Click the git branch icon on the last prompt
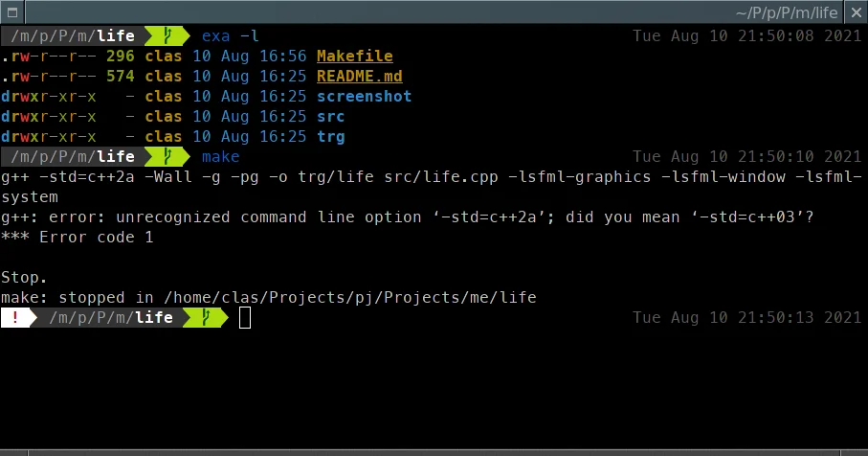868x456 pixels. pos(206,317)
